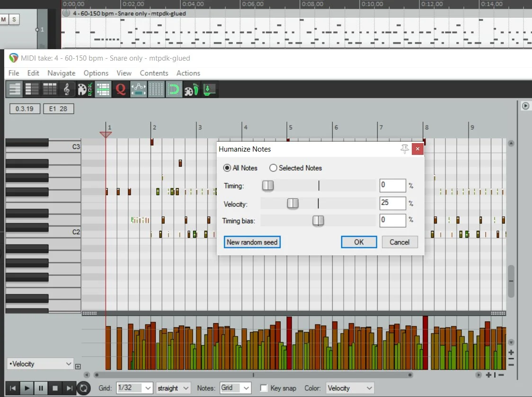Click the horizontal scrollbar of piano roll
Viewport: 532px width, 397px height.
point(253,375)
